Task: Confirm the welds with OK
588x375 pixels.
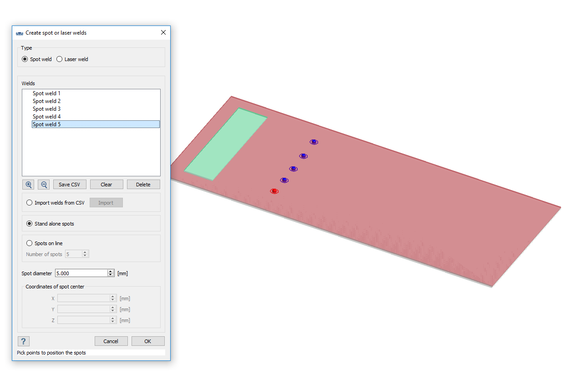Action: (x=148, y=341)
